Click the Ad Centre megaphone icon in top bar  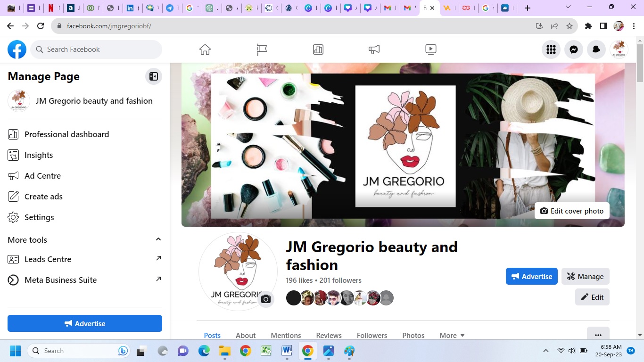click(x=374, y=49)
